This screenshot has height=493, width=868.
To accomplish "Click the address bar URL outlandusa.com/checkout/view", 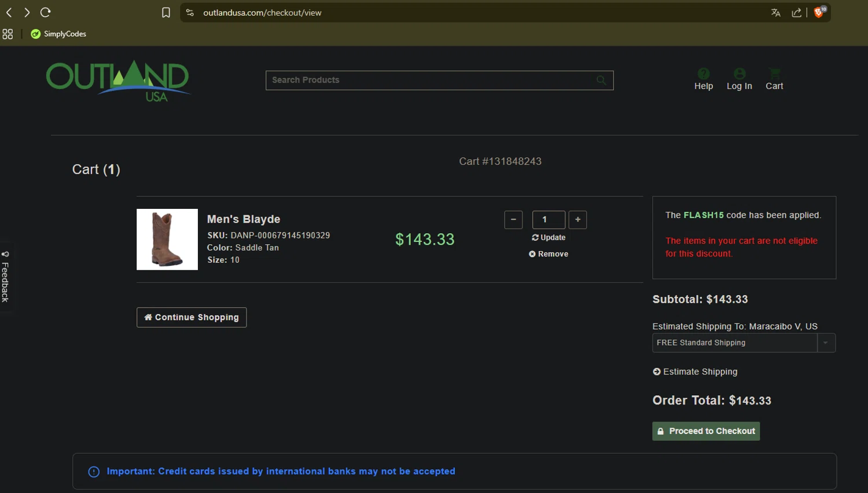I will pyautogui.click(x=262, y=13).
